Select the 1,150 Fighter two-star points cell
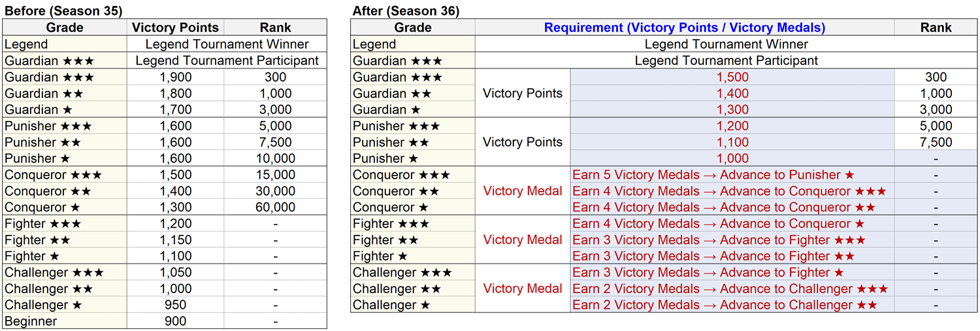Image resolution: width=980 pixels, height=331 pixels. coord(175,240)
